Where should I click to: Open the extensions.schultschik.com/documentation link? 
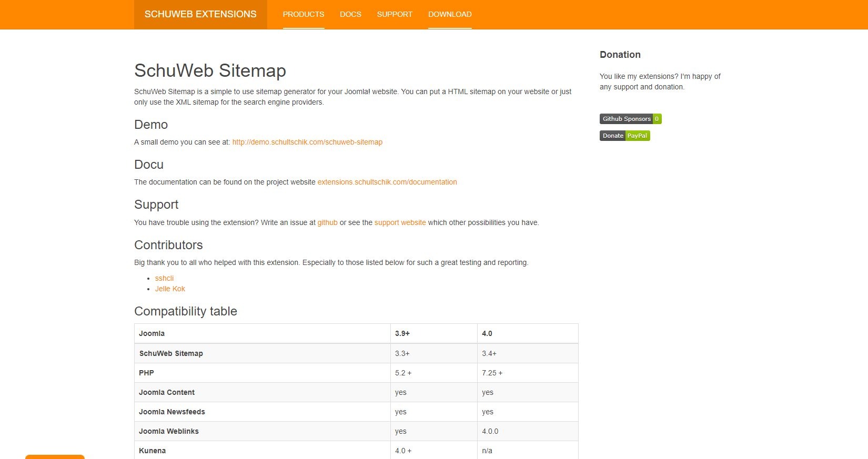387,182
